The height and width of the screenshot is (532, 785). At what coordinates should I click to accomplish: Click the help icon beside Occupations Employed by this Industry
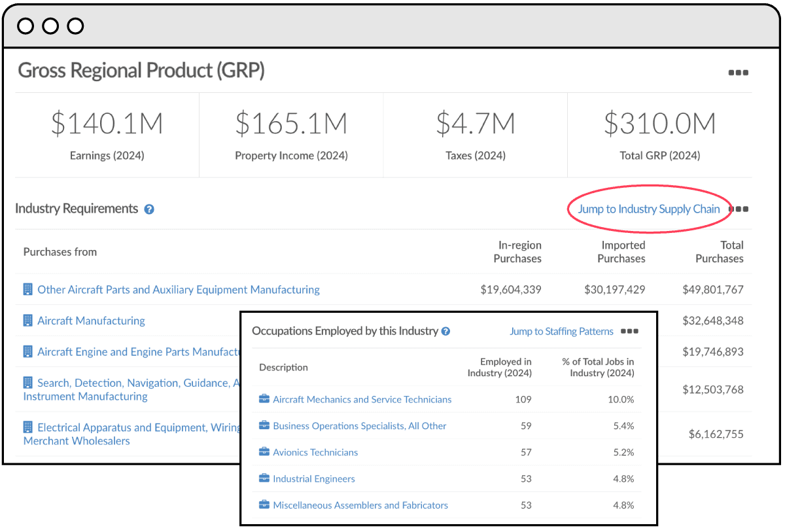(445, 331)
